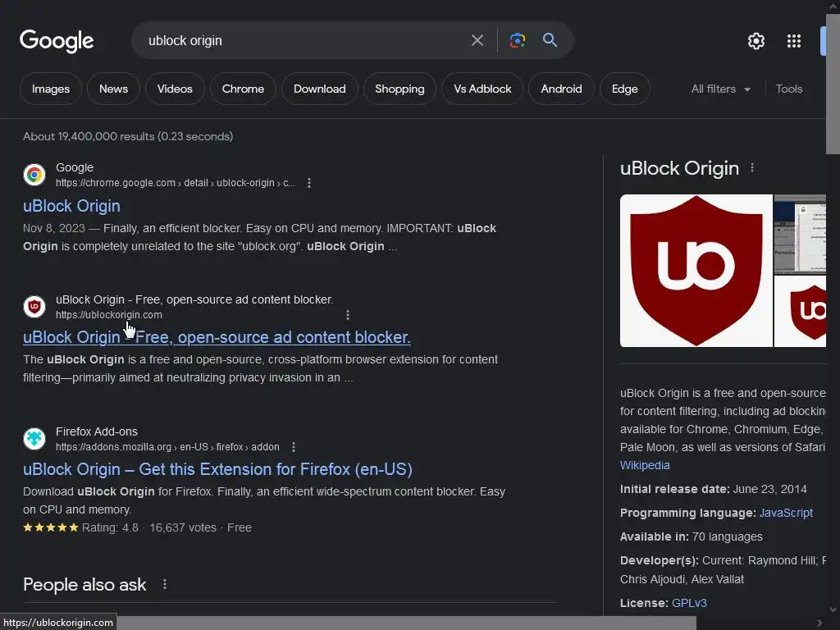Open the small screenshot thumbnail in knowledge panel
Viewport: 840px width, 630px height.
[x=800, y=234]
